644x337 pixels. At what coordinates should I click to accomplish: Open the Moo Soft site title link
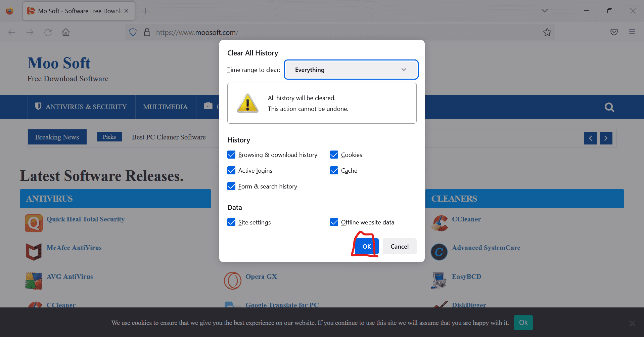tap(59, 63)
